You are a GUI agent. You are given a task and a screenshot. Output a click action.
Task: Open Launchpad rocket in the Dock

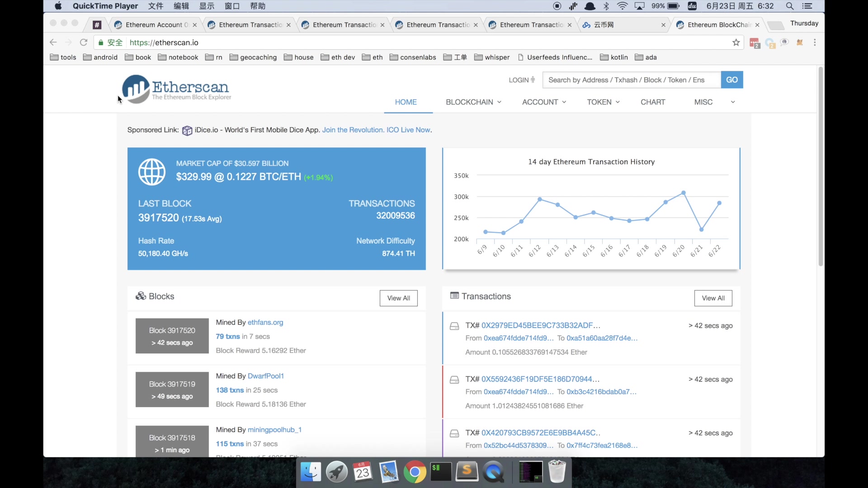click(x=337, y=472)
